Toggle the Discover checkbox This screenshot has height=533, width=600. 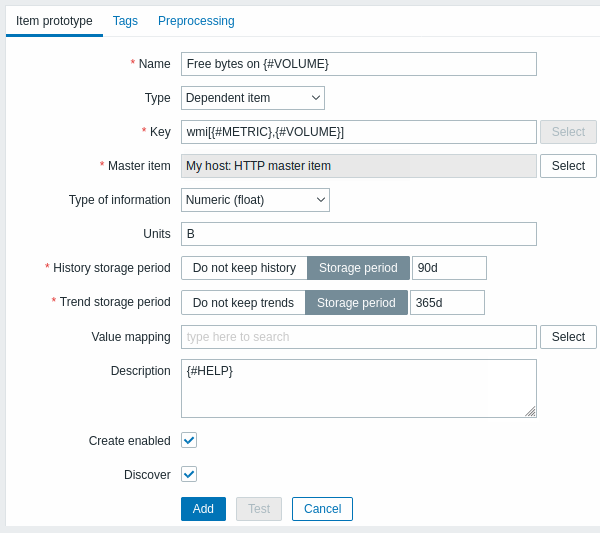[189, 474]
